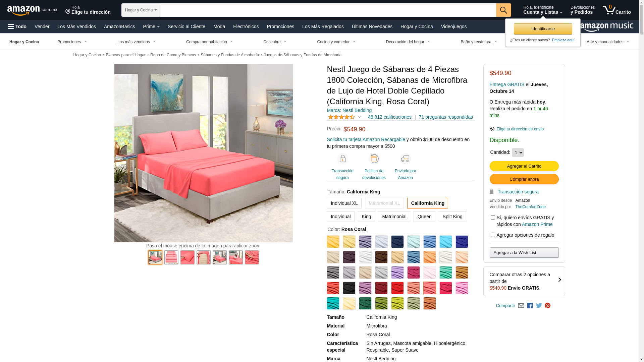Share on Pinterest icon
Image resolution: width=644 pixels, height=362 pixels.
pos(547,306)
